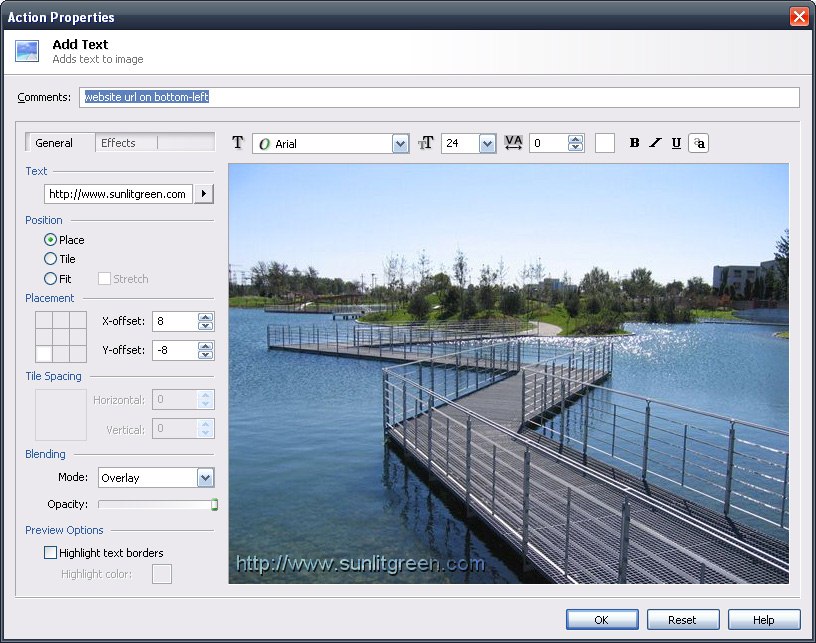Increase the character spacing value
This screenshot has height=643, width=816.
pyautogui.click(x=576, y=139)
